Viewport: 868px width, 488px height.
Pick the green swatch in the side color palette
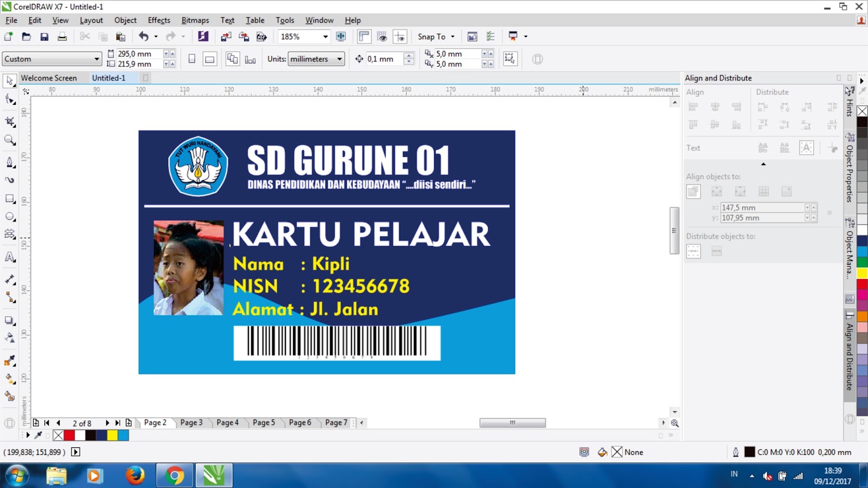tap(862, 261)
